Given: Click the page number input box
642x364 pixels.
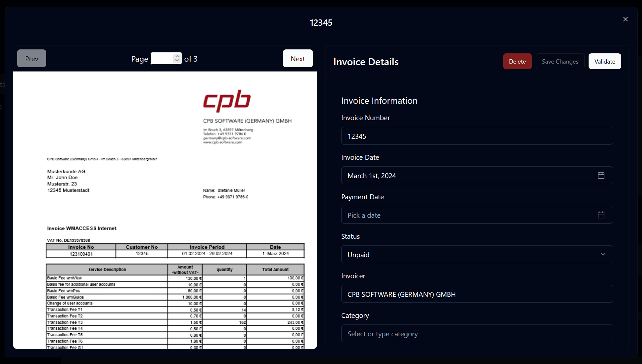Looking at the screenshot, I should pos(162,59).
